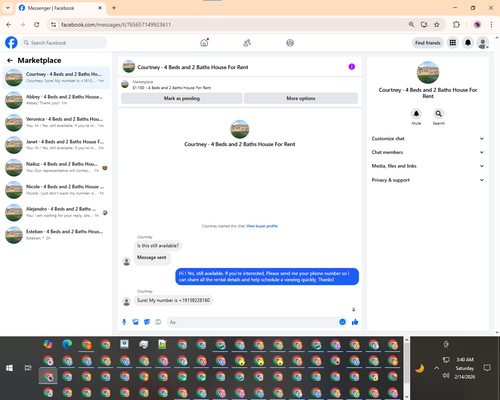Click the Aa message input field
500x400 pixels.
(x=253, y=322)
